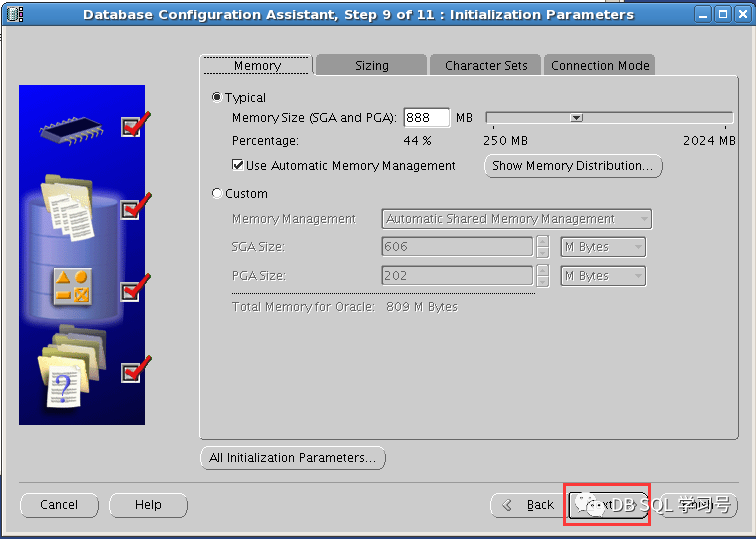Click the Cancel button

click(59, 505)
